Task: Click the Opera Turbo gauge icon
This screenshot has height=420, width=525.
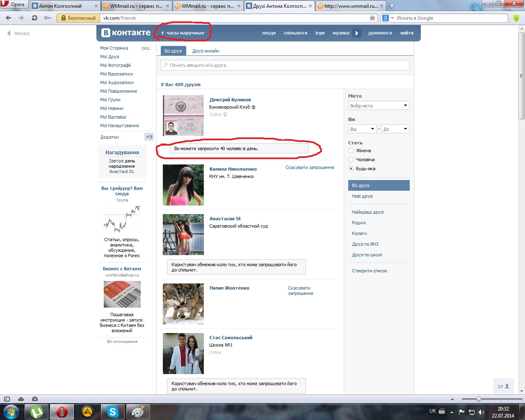Action: click(35, 399)
